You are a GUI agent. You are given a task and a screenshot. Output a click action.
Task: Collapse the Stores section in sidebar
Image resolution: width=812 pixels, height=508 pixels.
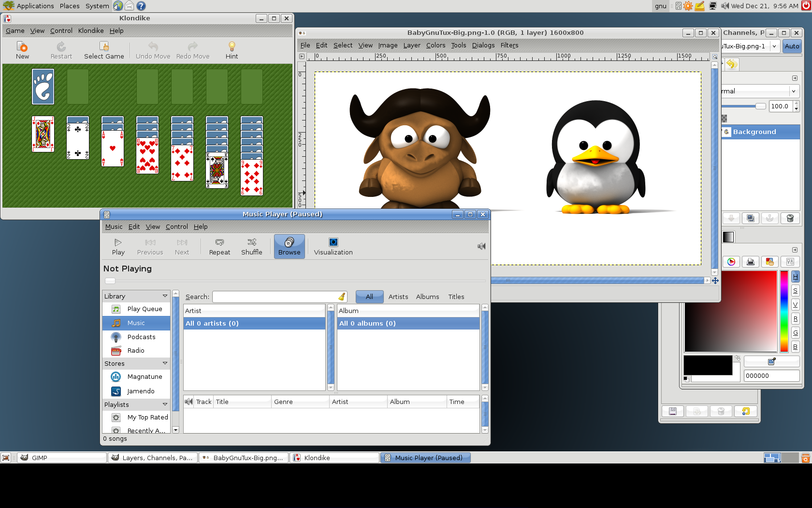point(165,363)
